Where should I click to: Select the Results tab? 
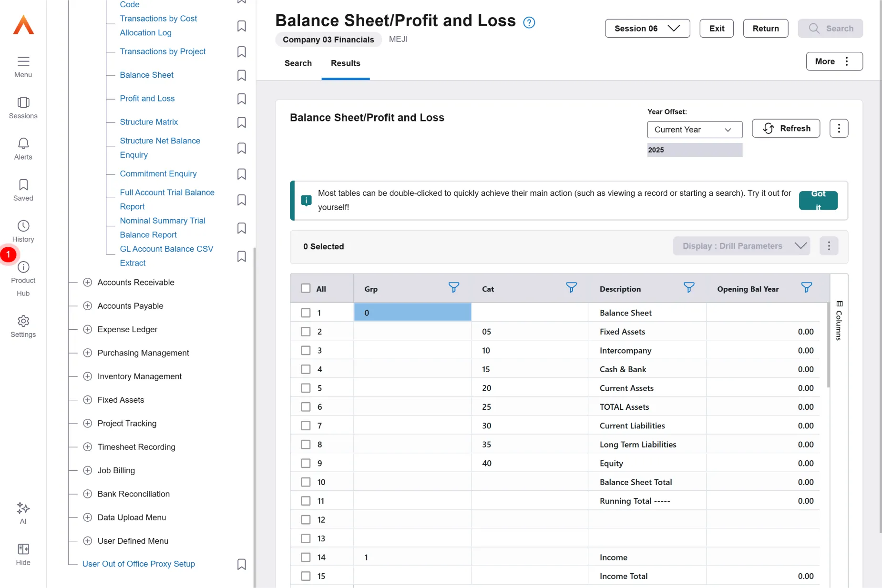click(346, 63)
